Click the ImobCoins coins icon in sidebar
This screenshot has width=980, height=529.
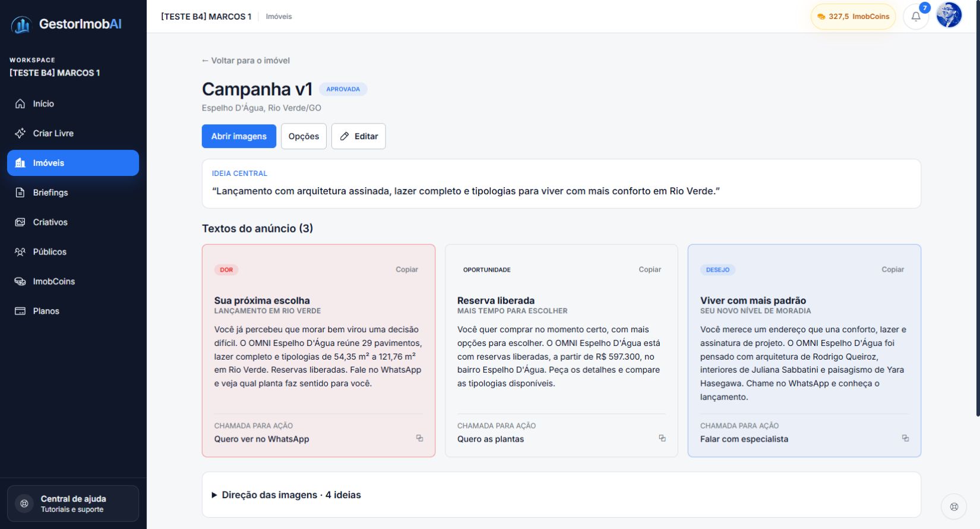20,282
